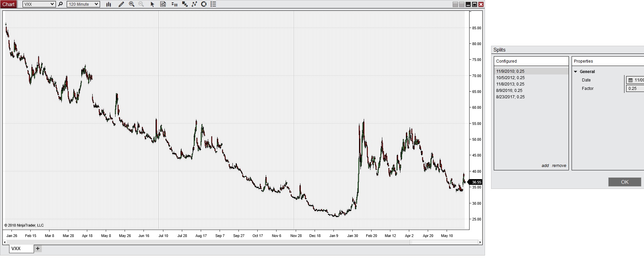Click the reload circular arrow icon

tap(204, 4)
